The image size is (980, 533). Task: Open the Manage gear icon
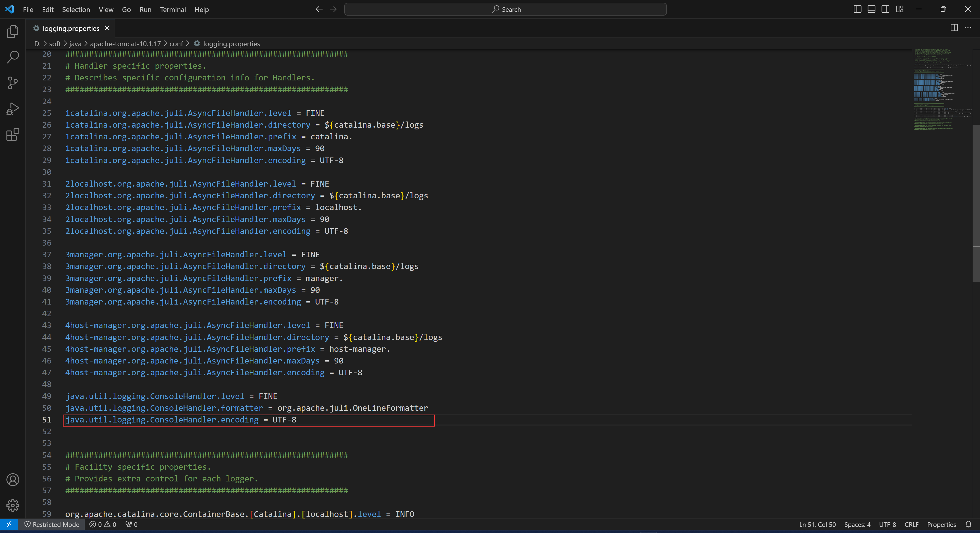[13, 505]
